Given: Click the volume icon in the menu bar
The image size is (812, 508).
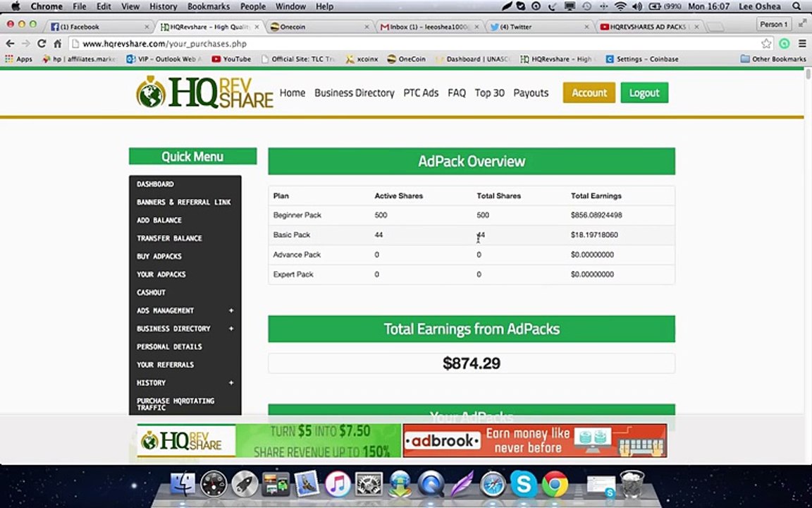Looking at the screenshot, I should click(x=637, y=6).
